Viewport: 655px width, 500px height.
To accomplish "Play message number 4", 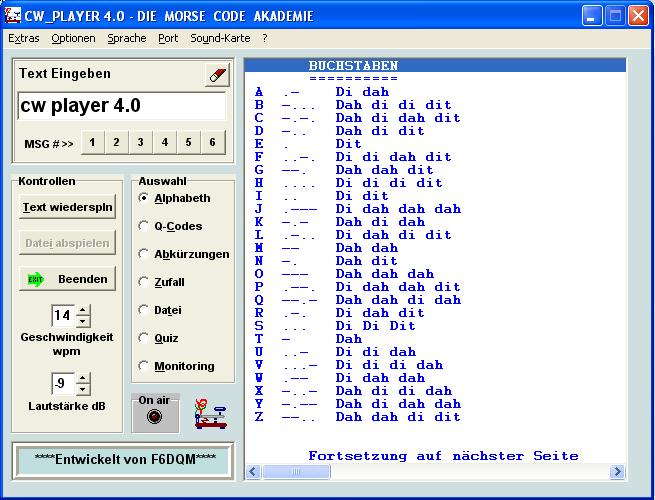I will (165, 142).
